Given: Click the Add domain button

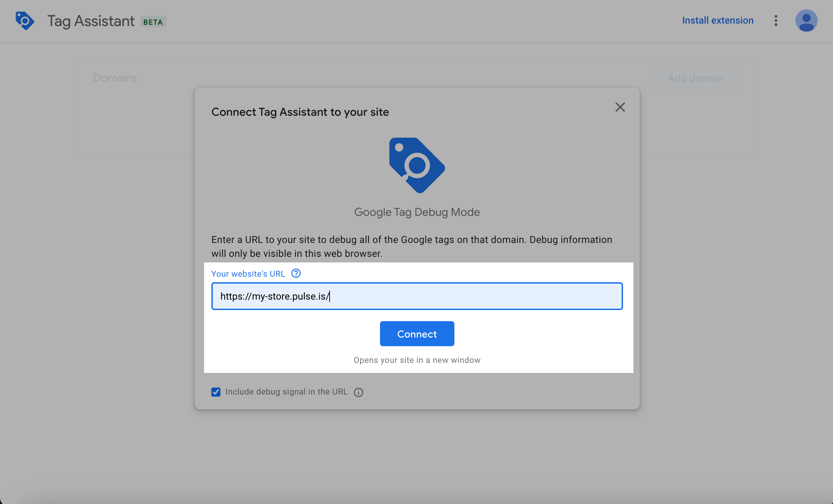Looking at the screenshot, I should [x=695, y=79].
